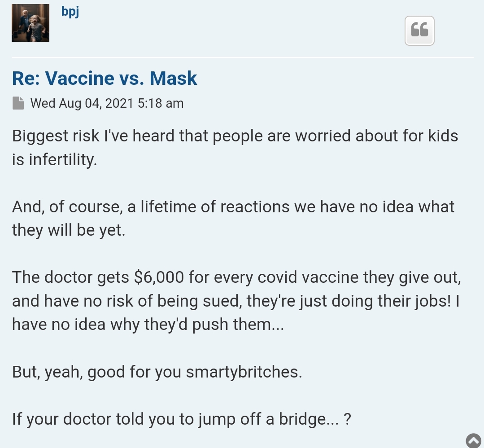Click the '$6,000' amount in the post

(x=159, y=277)
